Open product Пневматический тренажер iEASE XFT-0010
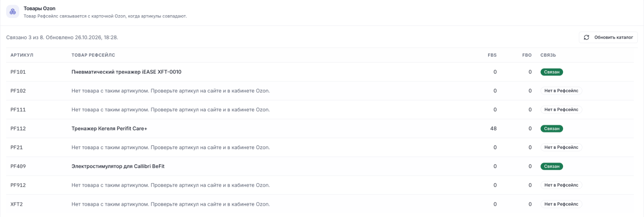Viewport: 644px width, 217px height. coord(126,72)
